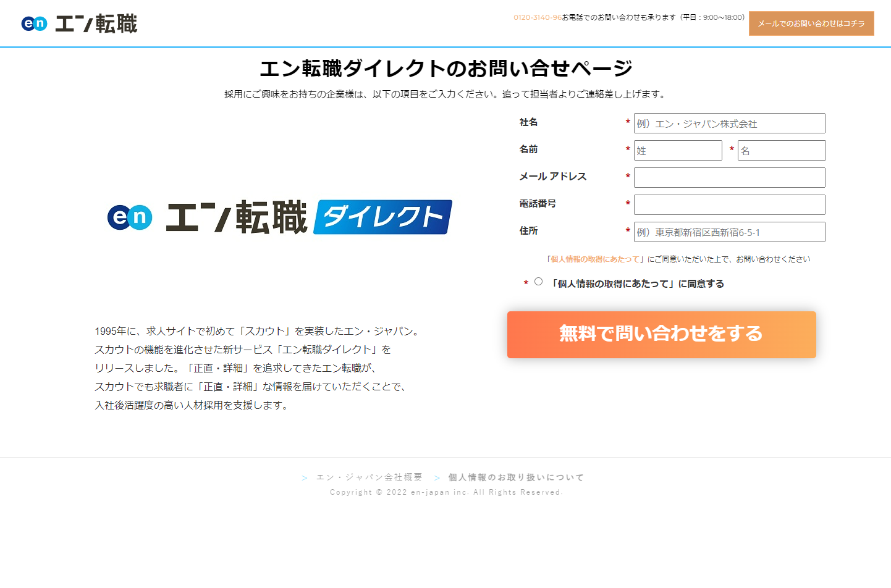Open the エン・ジャパン会社概要 footer link
Screen dimensions: 891x588
click(x=369, y=477)
